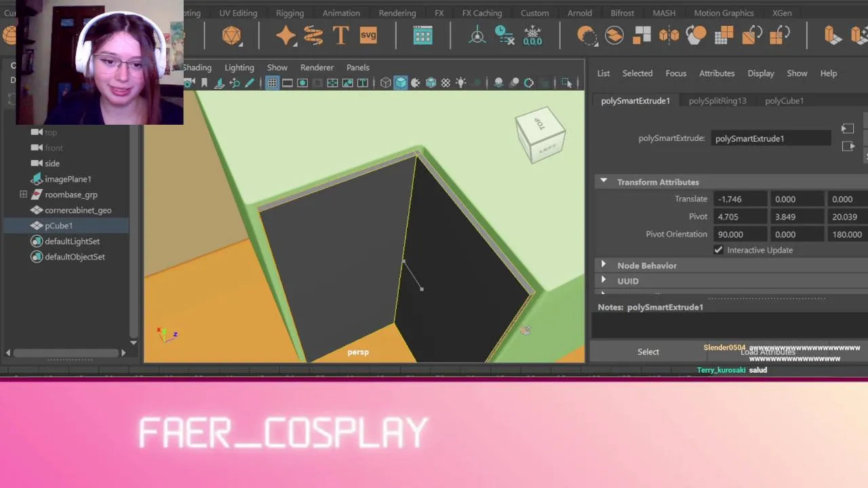This screenshot has width=868, height=488.
Task: Open the Attribute Editor Selected menu
Action: (x=637, y=73)
